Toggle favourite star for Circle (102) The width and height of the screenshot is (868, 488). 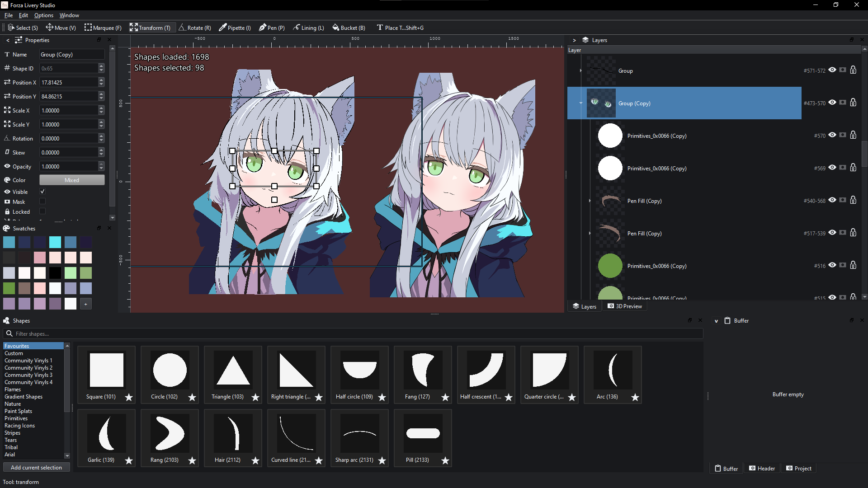192,397
